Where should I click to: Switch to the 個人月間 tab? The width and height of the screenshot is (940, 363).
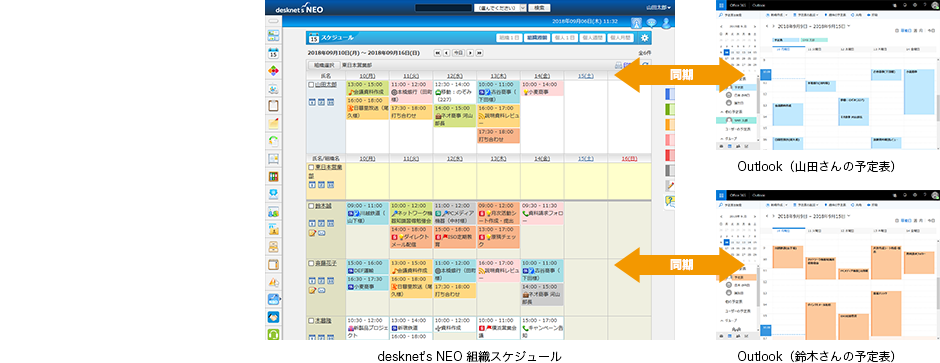point(619,38)
